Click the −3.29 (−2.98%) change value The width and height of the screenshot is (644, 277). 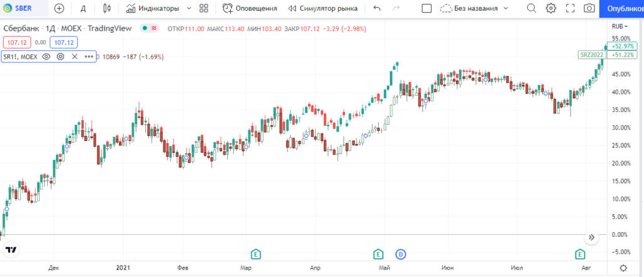pyautogui.click(x=344, y=29)
